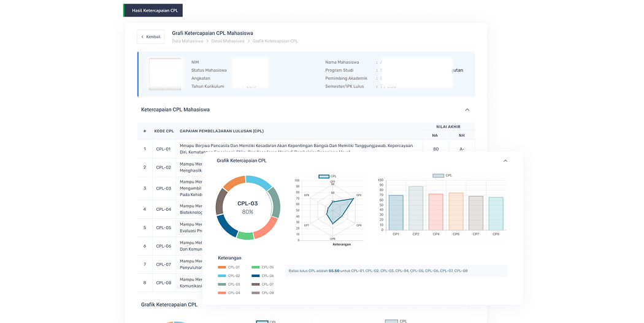Toggle CPL-06 in the Keterangan legend
The height and width of the screenshot is (323, 644).
tap(263, 276)
